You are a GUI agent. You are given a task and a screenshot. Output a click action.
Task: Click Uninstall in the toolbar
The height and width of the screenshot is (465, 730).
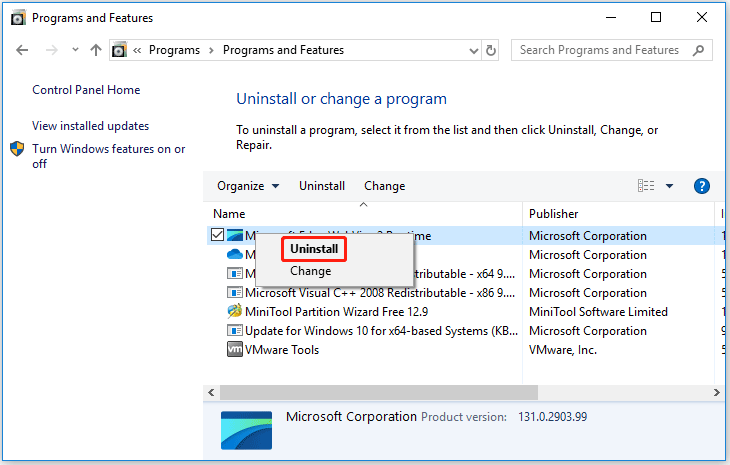(322, 186)
